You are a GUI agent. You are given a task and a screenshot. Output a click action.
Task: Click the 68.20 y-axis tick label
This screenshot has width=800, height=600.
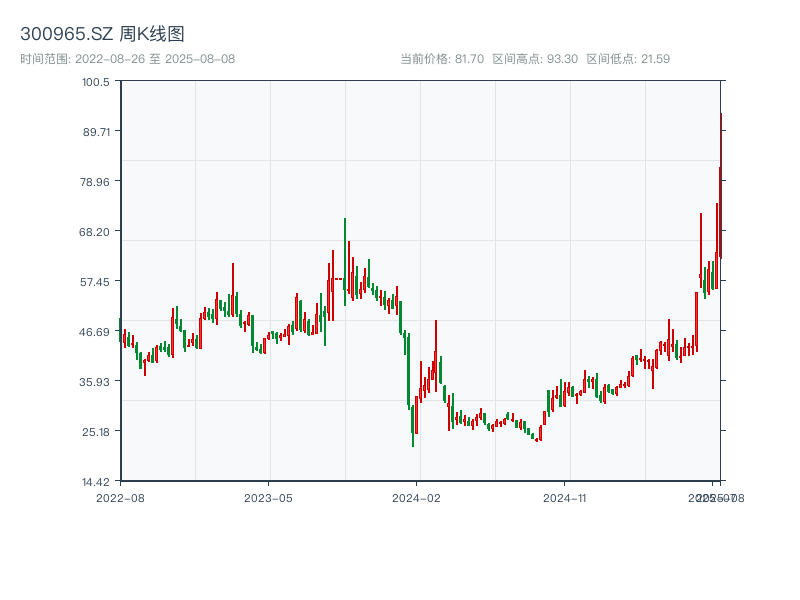(x=96, y=231)
